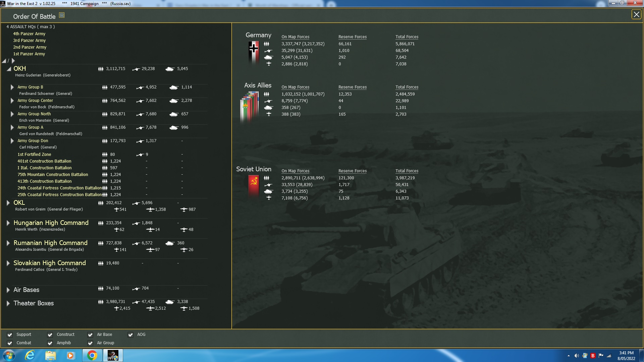Expand the Theater Boxes entry
This screenshot has width=644, height=362.
point(8,303)
